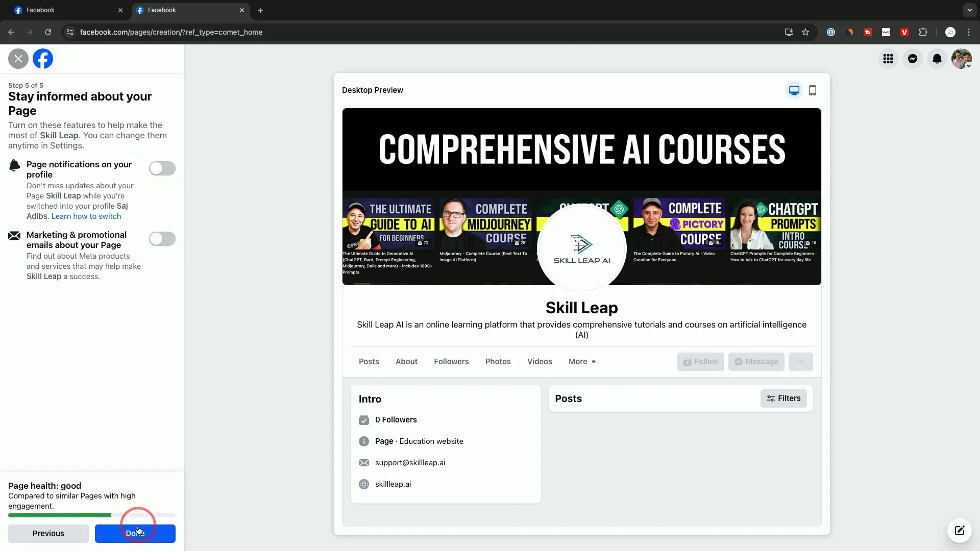The height and width of the screenshot is (551, 980).
Task: Click the compose new message icon
Action: pos(960,531)
